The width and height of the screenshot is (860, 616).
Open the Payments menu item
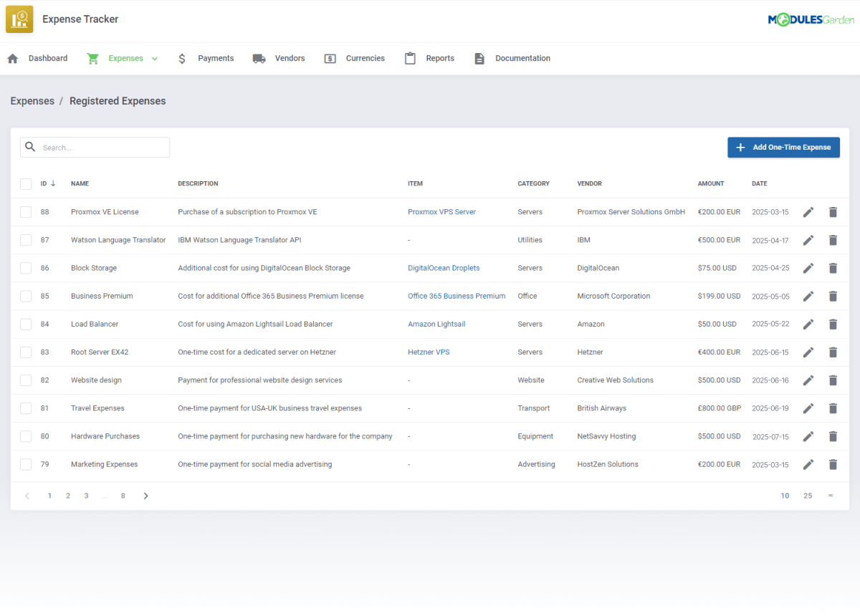coord(206,59)
